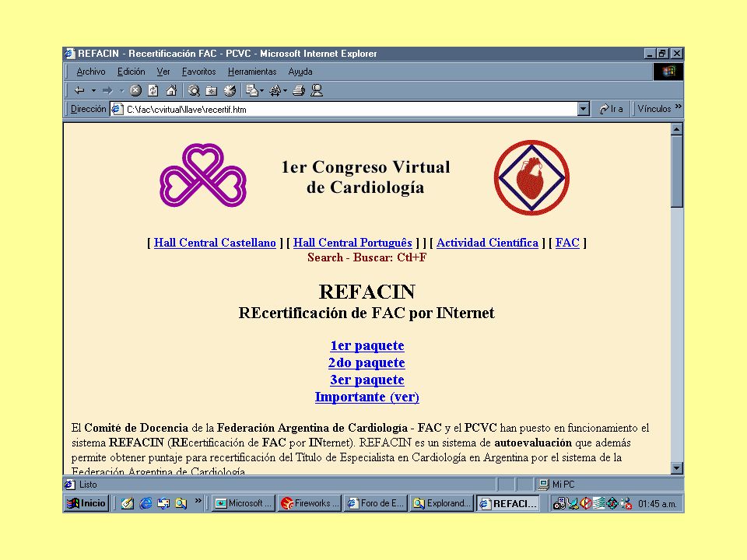Switch to the Foro de E... taskbar window
747x560 pixels.
click(375, 503)
